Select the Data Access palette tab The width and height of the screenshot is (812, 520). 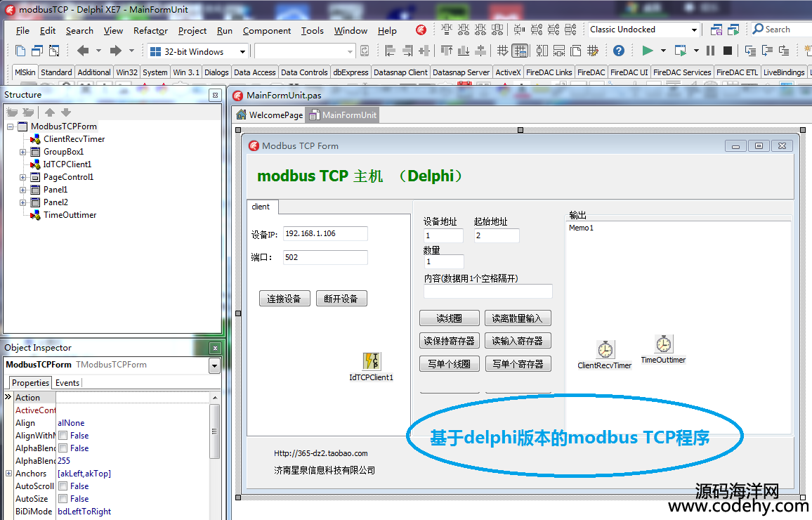[255, 72]
